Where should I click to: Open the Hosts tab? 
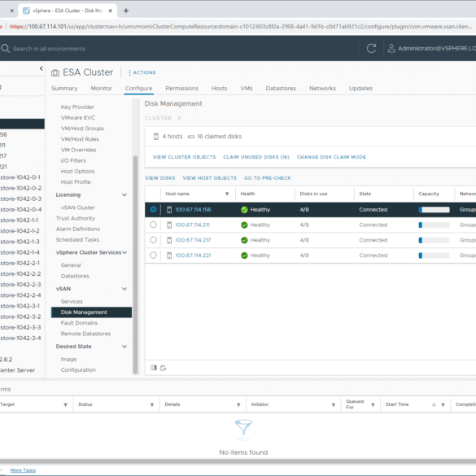pos(219,89)
